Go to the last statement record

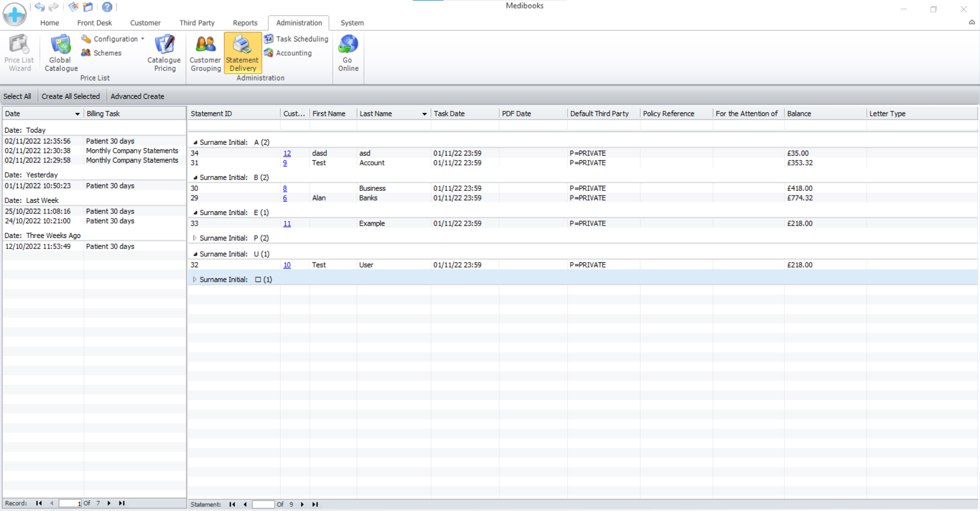pos(315,504)
